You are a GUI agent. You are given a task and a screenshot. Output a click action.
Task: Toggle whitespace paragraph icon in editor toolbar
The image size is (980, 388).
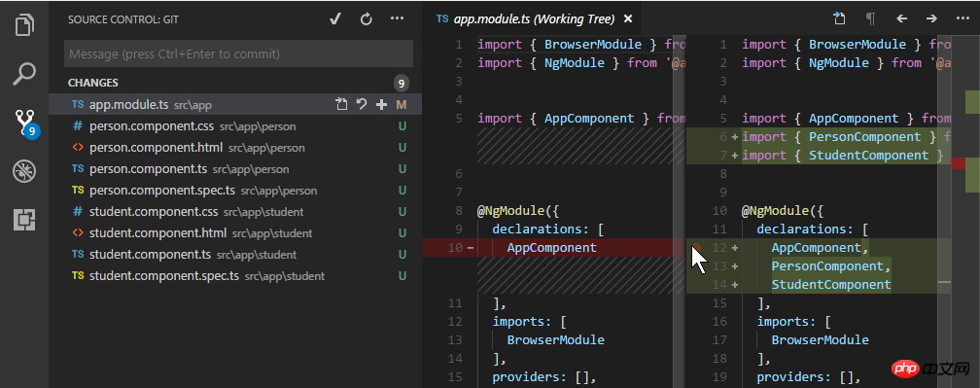(x=870, y=18)
